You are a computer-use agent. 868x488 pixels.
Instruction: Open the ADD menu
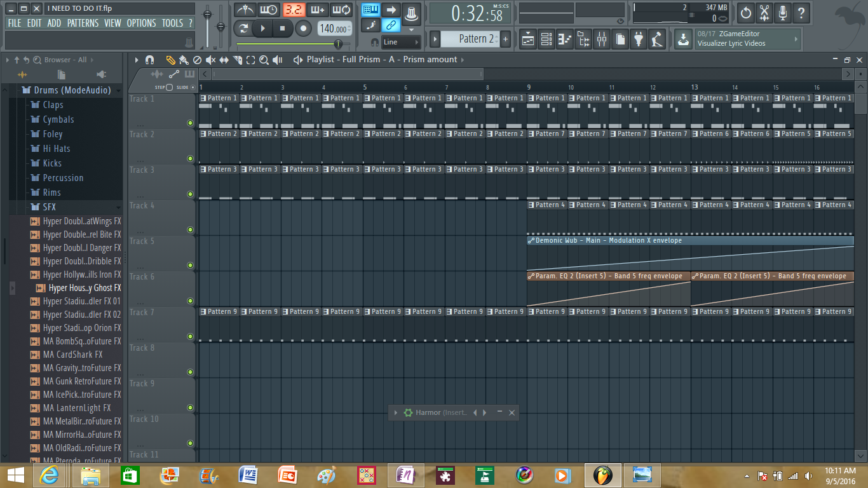[x=55, y=23]
